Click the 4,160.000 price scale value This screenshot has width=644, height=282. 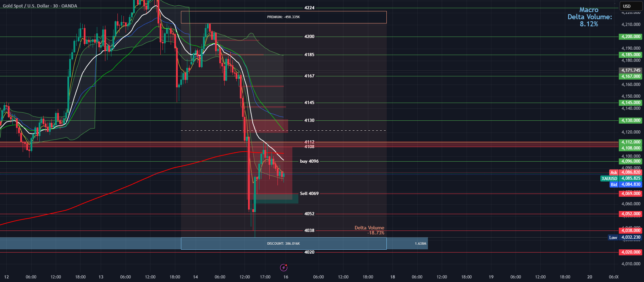[x=631, y=85]
